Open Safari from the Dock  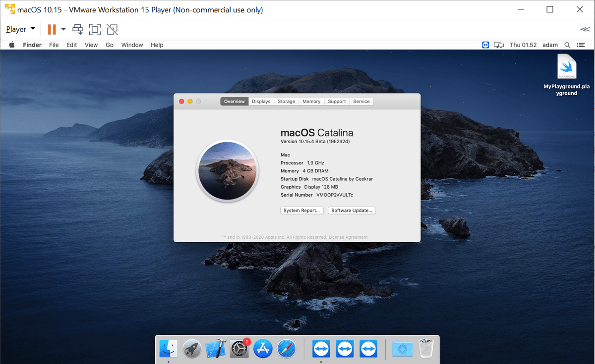pyautogui.click(x=287, y=349)
